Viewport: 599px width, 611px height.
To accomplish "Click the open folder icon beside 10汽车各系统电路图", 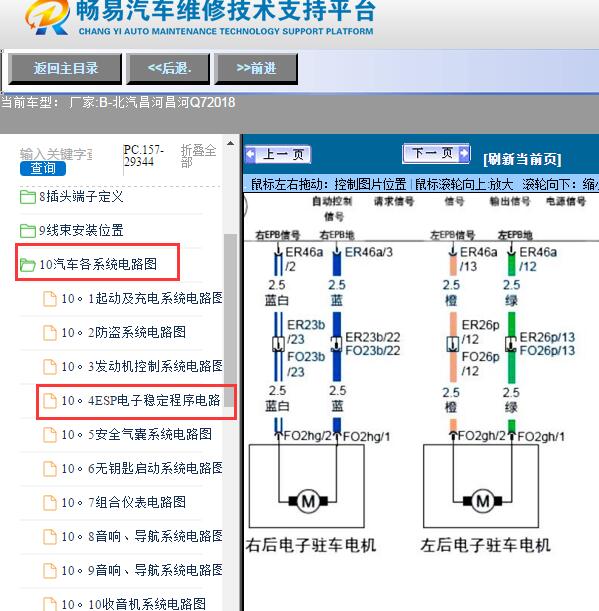I will pos(28,265).
